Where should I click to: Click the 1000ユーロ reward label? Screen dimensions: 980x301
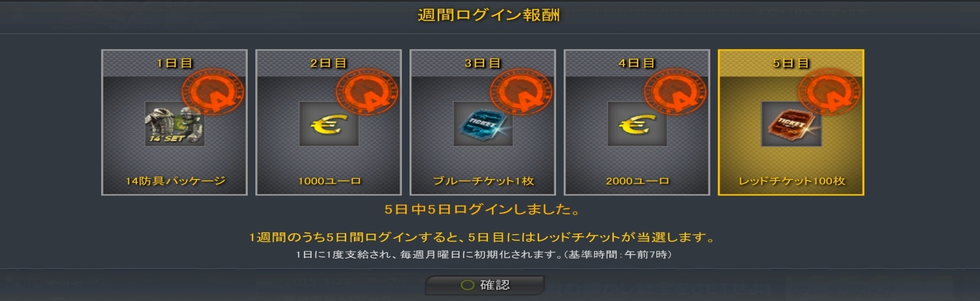[x=330, y=181]
